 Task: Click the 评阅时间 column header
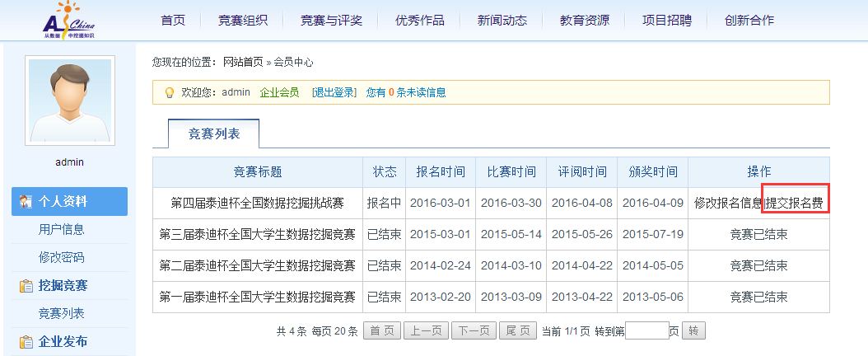click(581, 172)
